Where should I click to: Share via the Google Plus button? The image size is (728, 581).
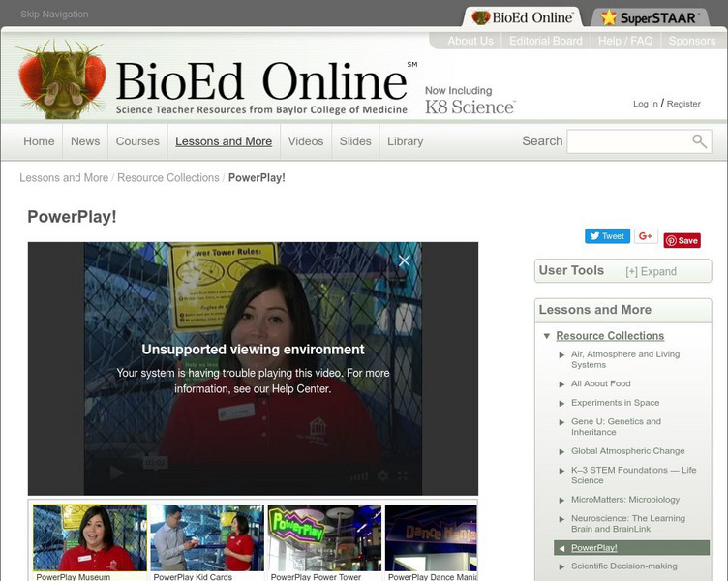tap(646, 236)
